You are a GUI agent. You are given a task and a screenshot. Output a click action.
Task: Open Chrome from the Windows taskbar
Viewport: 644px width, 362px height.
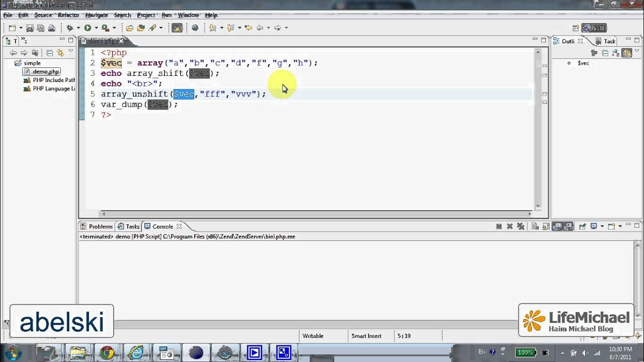click(x=107, y=353)
